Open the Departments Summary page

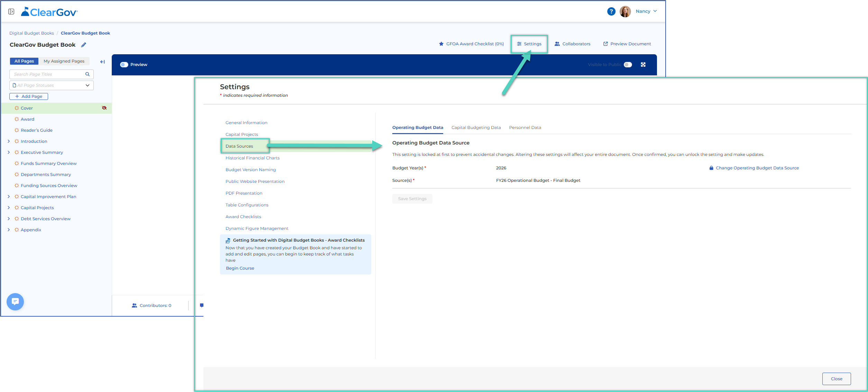pyautogui.click(x=46, y=175)
